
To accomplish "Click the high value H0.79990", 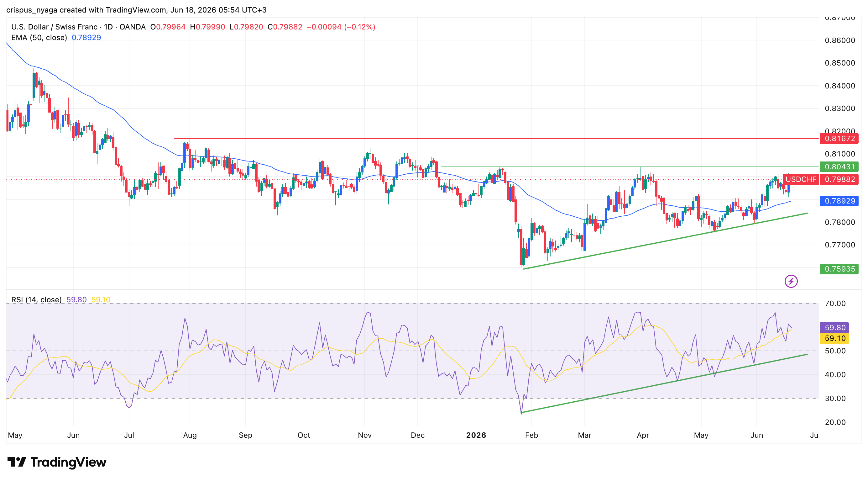I will click(x=207, y=27).
